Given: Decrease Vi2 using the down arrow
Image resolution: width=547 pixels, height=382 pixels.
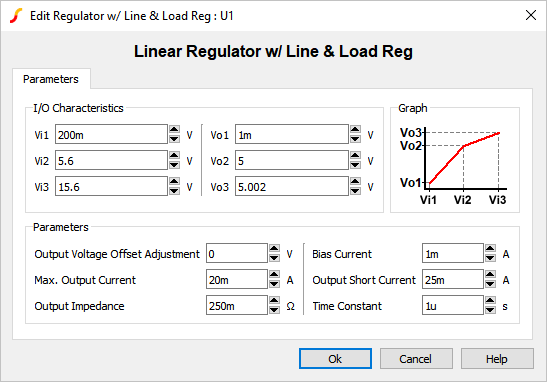Looking at the screenshot, I should [x=174, y=165].
